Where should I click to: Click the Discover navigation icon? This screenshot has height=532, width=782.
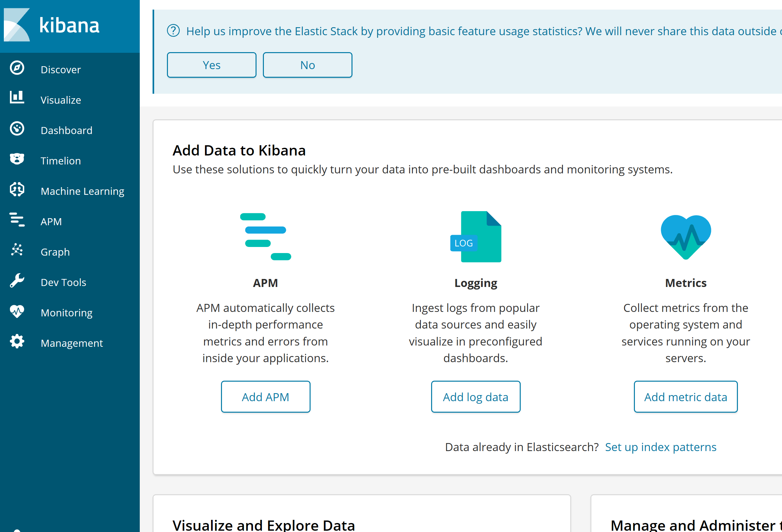tap(18, 68)
